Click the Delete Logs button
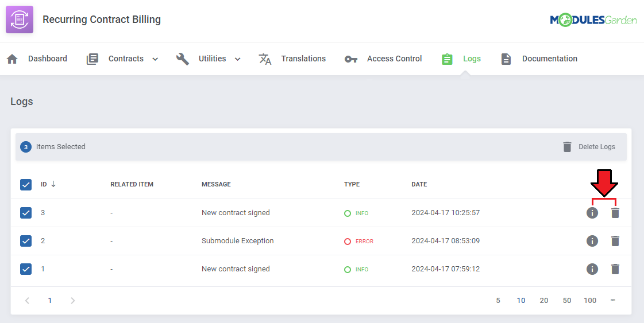644x323 pixels. click(589, 146)
